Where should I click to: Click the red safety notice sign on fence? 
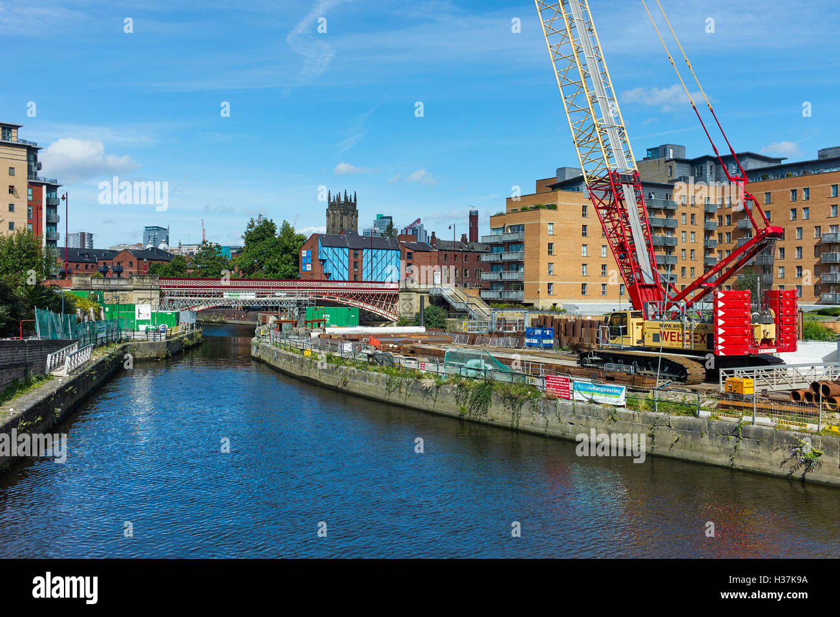click(x=558, y=386)
